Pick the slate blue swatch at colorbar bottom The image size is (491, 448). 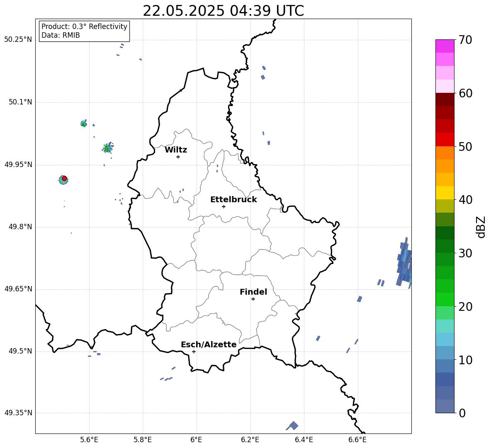(x=445, y=406)
